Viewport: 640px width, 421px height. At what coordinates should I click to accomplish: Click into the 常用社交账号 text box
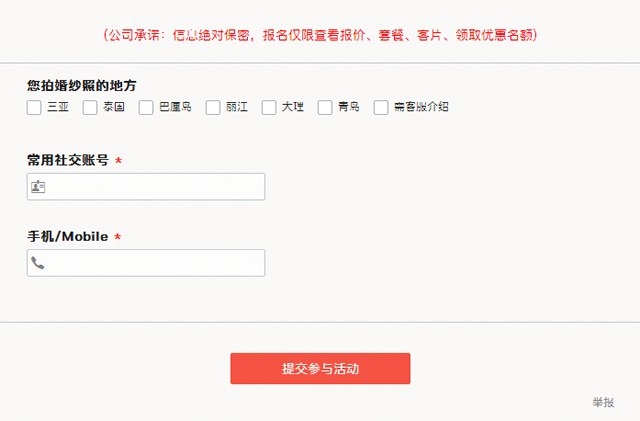155,187
